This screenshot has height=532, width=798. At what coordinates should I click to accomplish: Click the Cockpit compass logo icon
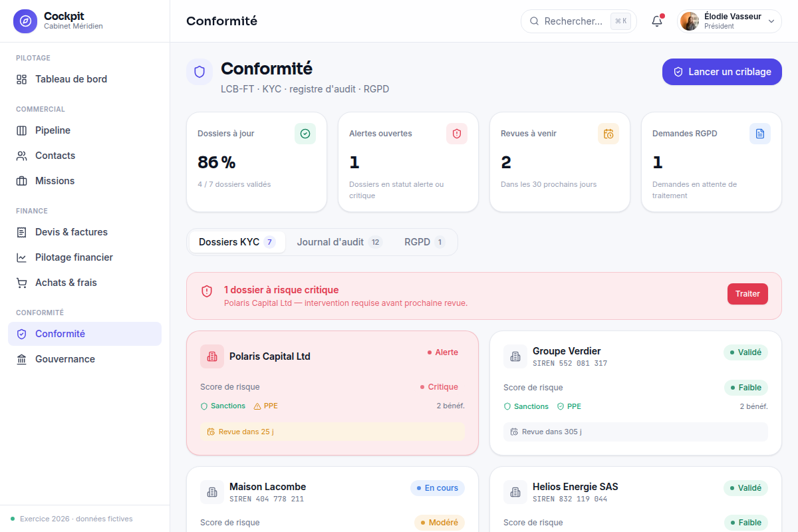25,21
